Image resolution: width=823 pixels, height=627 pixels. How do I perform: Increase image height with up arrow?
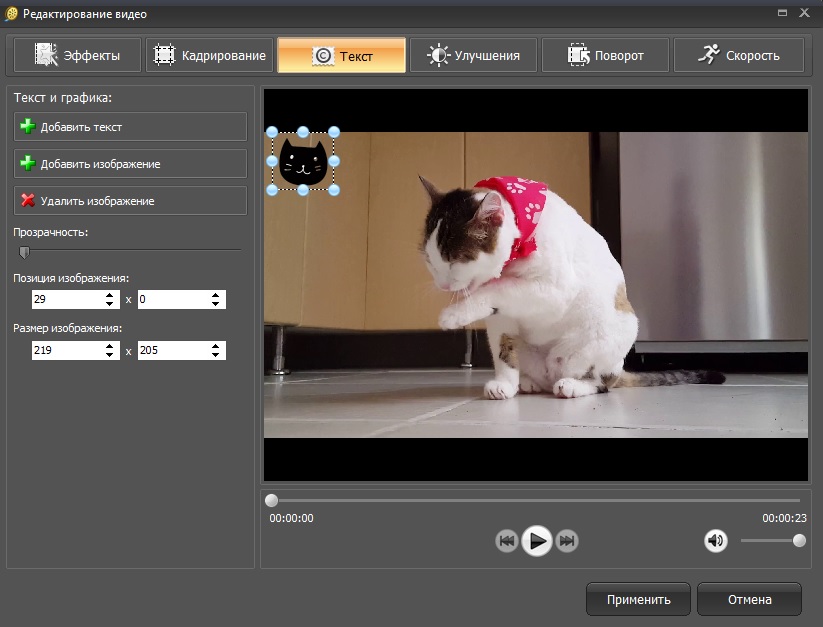tap(216, 346)
